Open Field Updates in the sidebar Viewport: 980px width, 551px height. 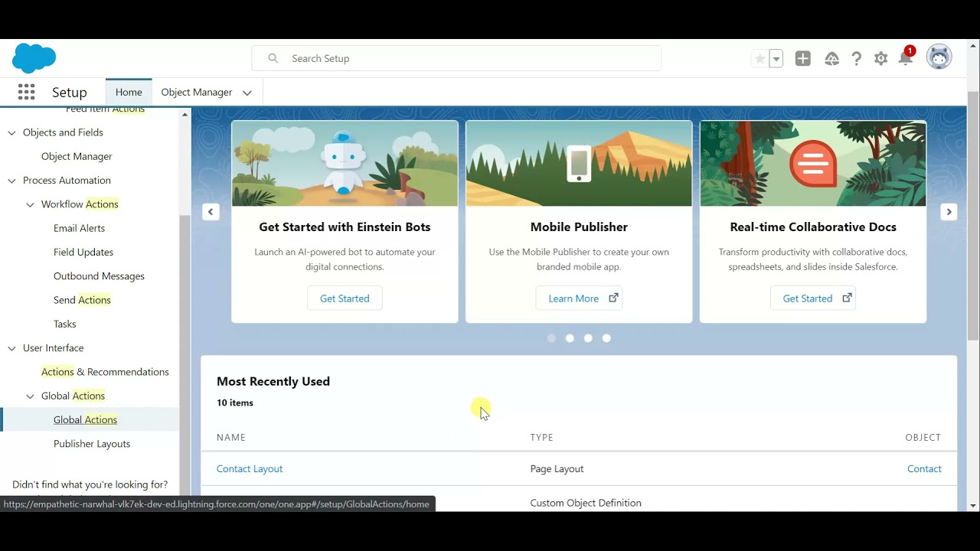tap(83, 252)
